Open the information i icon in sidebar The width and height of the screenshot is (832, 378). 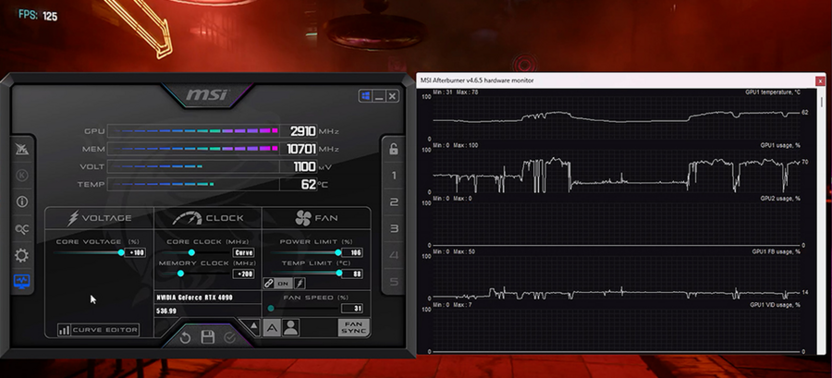22,202
